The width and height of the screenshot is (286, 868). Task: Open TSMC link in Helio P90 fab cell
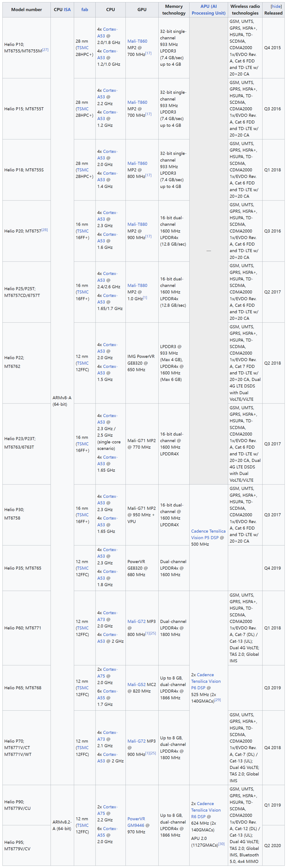(83, 826)
